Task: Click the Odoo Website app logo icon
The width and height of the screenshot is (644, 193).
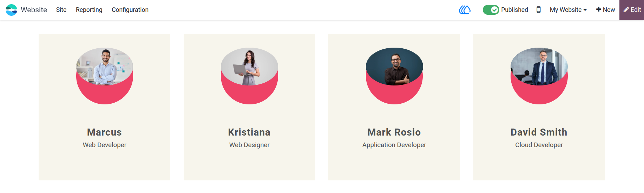Action: [x=11, y=10]
